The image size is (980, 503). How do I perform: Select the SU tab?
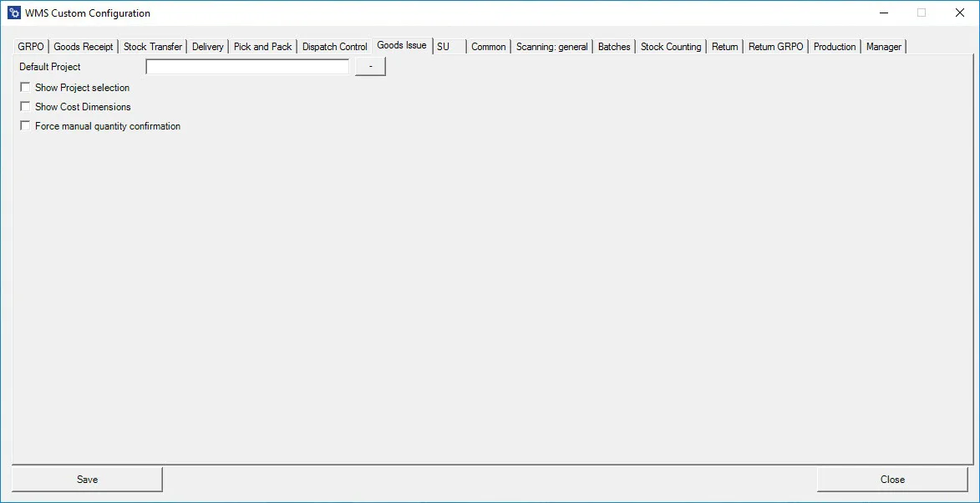(444, 47)
